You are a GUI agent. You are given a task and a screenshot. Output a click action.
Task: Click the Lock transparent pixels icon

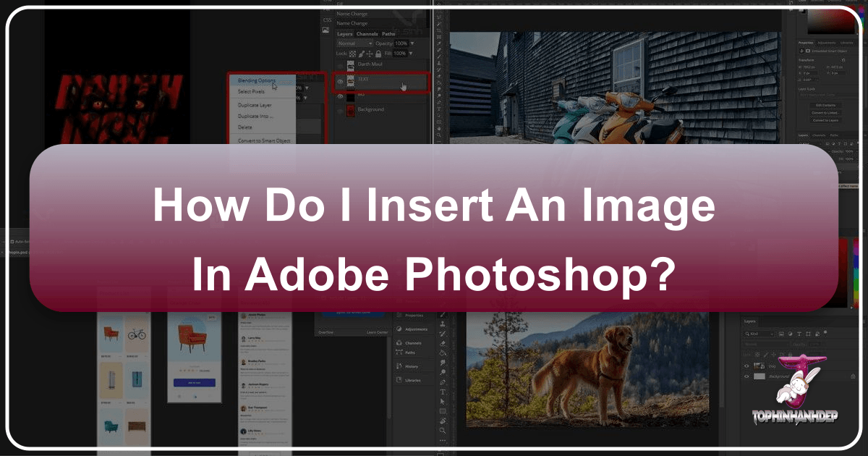pos(352,54)
